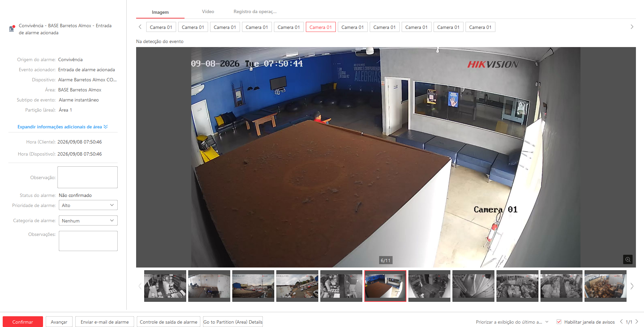Expand informações adicionais de área

63,127
